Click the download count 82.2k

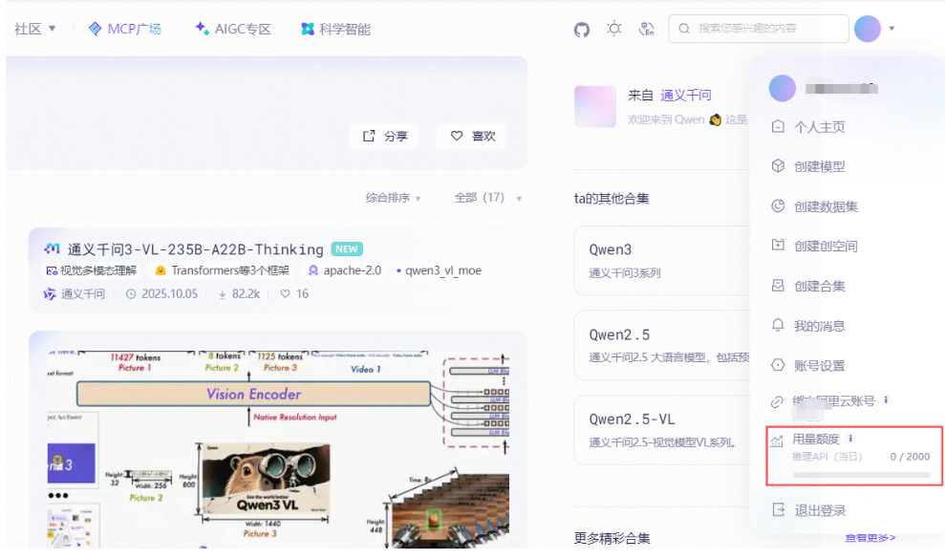click(x=239, y=293)
